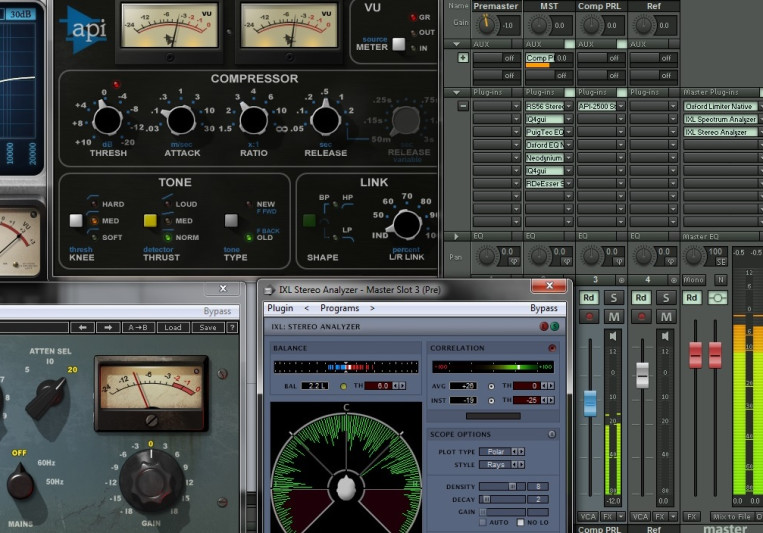This screenshot has width=763, height=533.
Task: Check the NO LO checkbox
Action: [520, 522]
